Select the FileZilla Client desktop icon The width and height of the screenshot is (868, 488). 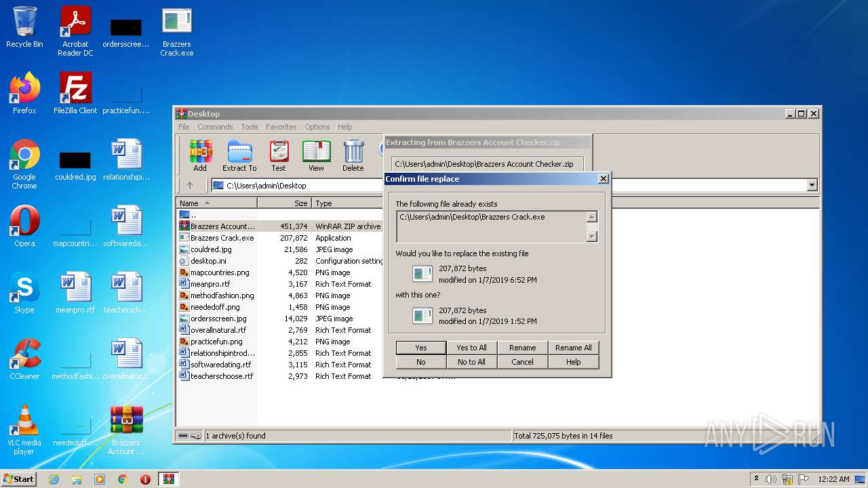click(x=75, y=94)
